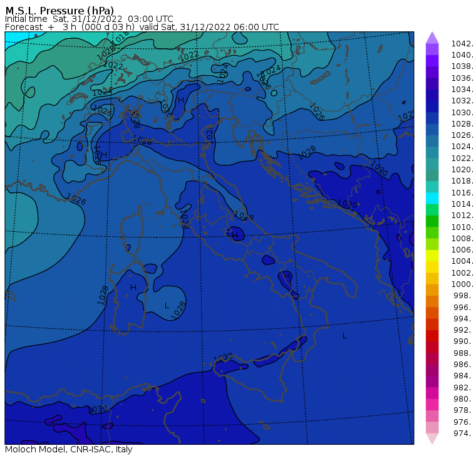Click the magenta 980–982 legend color band

click(x=432, y=393)
